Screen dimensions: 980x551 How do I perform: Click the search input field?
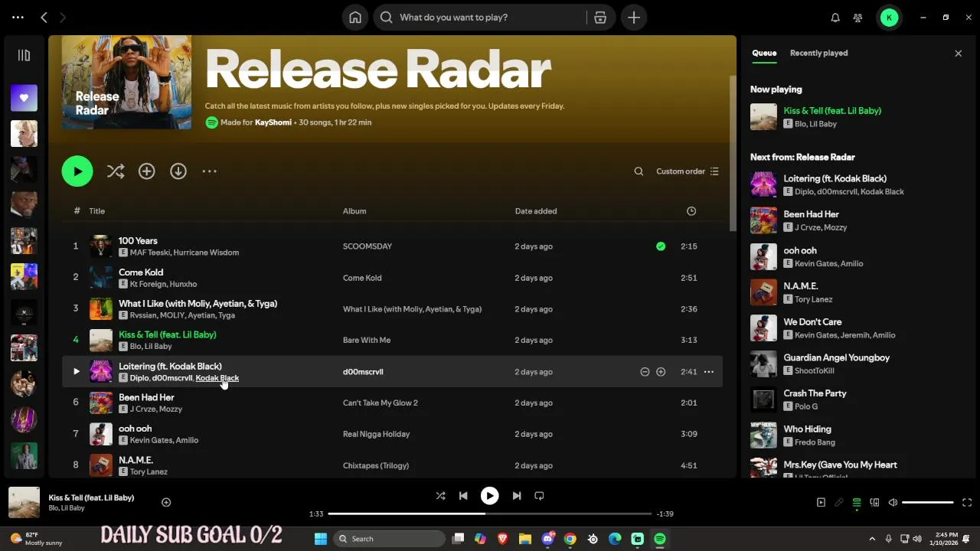490,18
